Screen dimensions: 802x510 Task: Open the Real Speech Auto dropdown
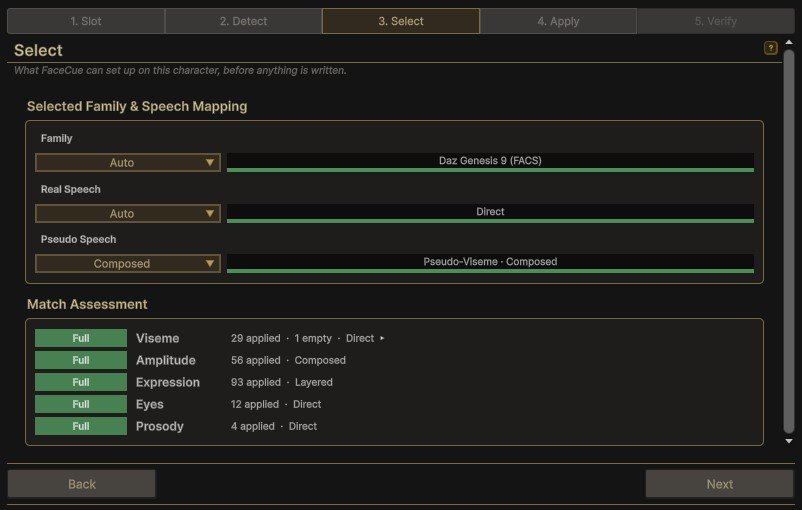coord(128,213)
